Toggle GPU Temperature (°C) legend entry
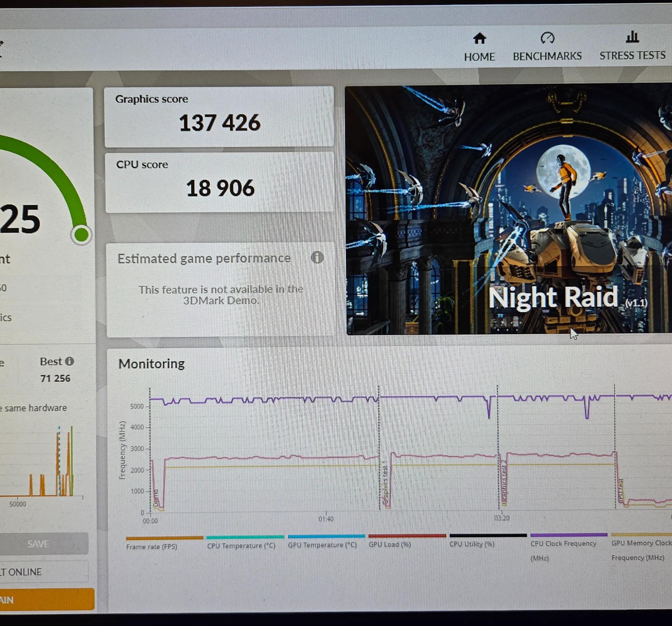This screenshot has height=626, width=672. click(x=326, y=541)
